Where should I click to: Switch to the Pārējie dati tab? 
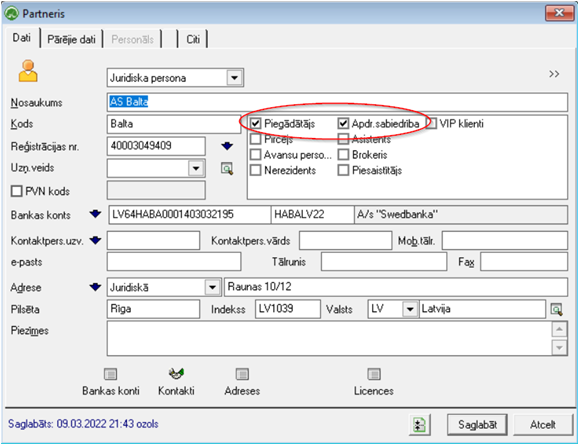pyautogui.click(x=71, y=39)
